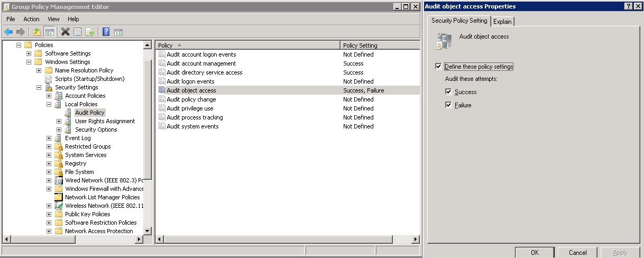This screenshot has height=258, width=644.
Task: Click the Delete X toolbar icon
Action: (65, 32)
